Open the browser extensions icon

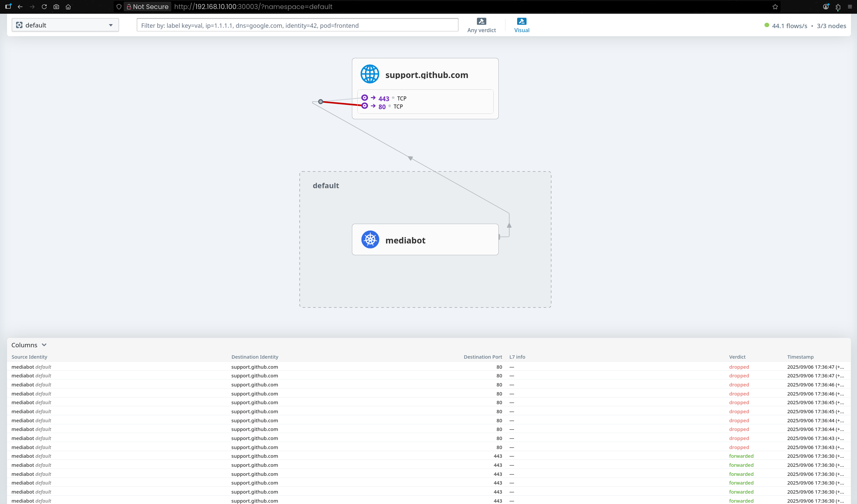click(838, 7)
